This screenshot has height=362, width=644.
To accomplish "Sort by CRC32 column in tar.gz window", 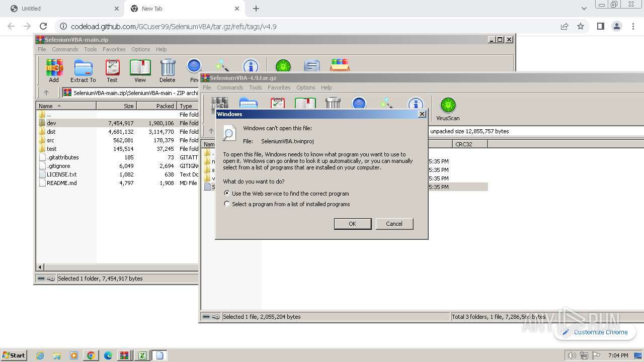I will (x=469, y=144).
